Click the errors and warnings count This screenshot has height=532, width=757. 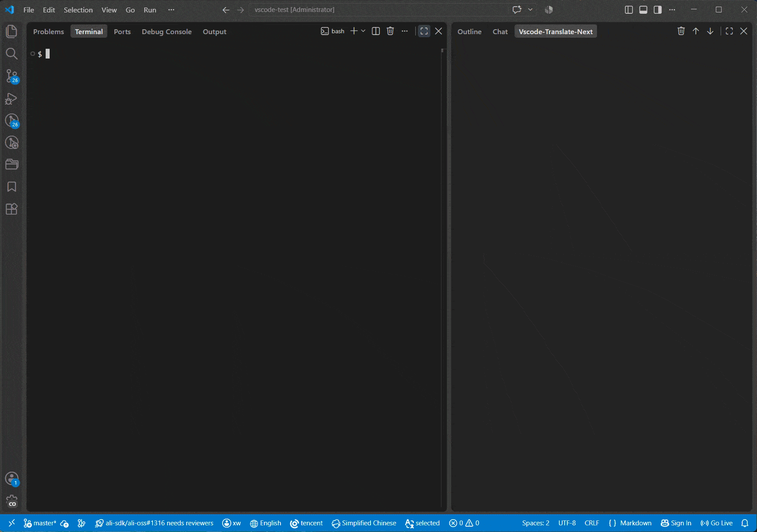click(464, 523)
